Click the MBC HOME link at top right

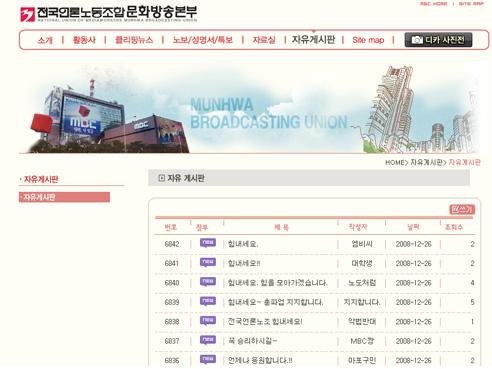click(433, 4)
